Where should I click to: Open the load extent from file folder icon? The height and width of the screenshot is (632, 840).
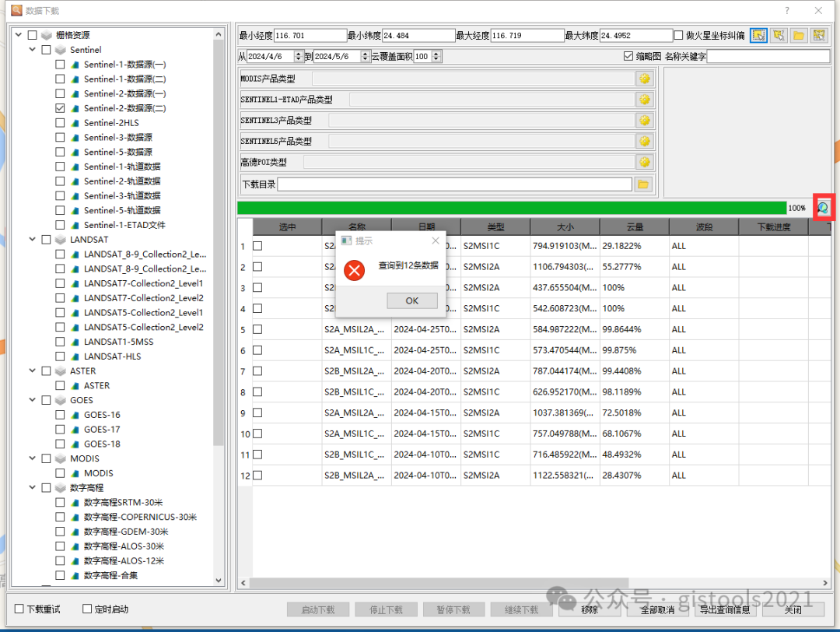tap(799, 35)
